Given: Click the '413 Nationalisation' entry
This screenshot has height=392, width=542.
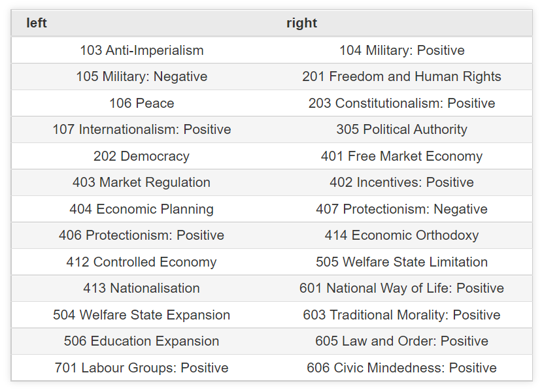Looking at the screenshot, I should pyautogui.click(x=142, y=288).
